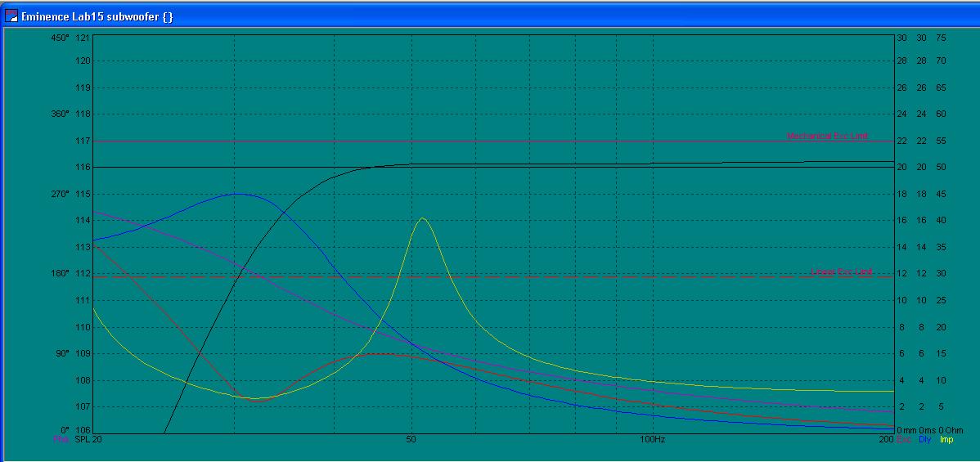Screen dimensions: 980x462
Task: Click the blue Dly legend label
Action: click(x=925, y=440)
